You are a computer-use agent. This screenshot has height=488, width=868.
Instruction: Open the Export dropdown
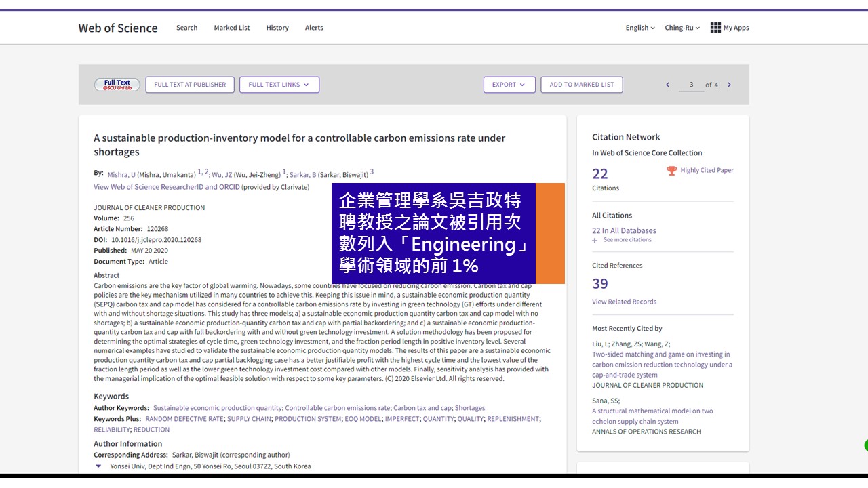click(509, 85)
